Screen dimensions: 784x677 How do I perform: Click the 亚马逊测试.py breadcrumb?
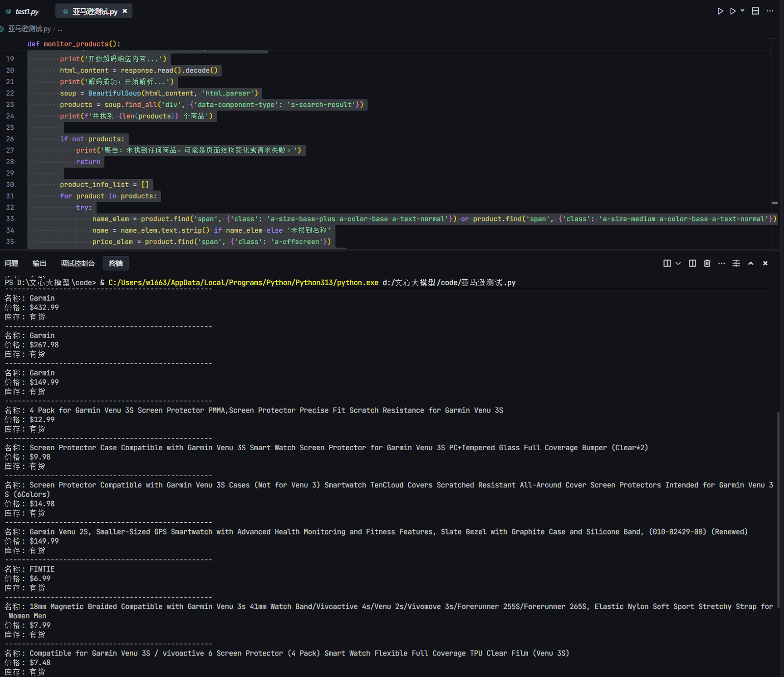click(x=29, y=29)
